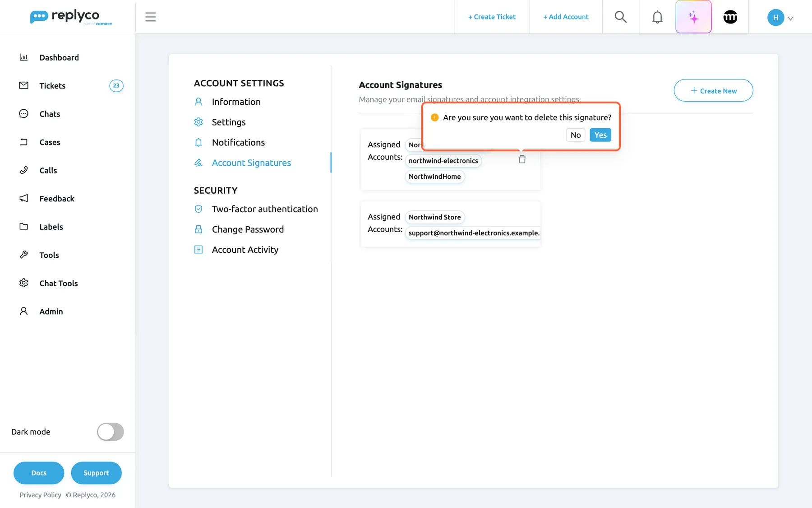This screenshot has width=812, height=508.
Task: Click the round black logo icon
Action: click(730, 17)
